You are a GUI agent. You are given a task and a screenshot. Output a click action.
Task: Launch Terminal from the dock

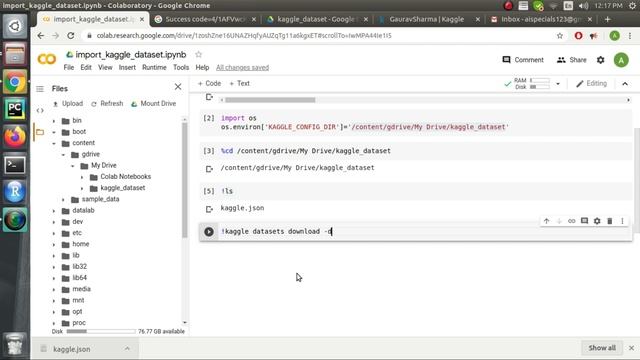[15, 164]
